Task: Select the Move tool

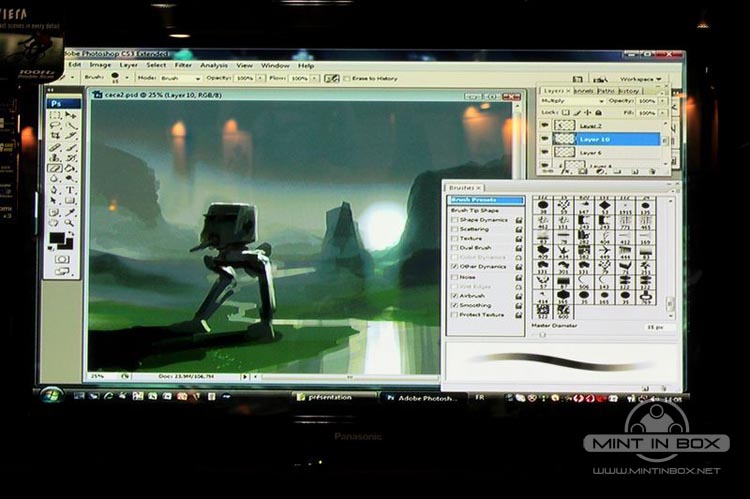Action: pos(70,115)
